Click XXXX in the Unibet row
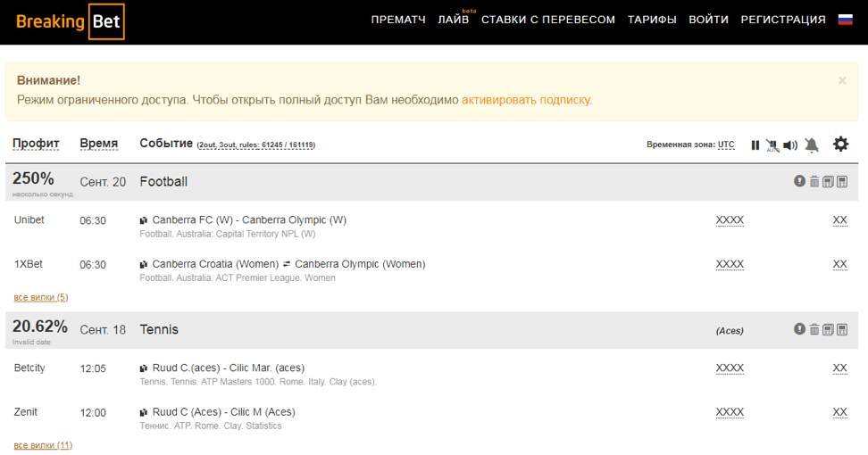The width and height of the screenshot is (868, 455). click(730, 220)
